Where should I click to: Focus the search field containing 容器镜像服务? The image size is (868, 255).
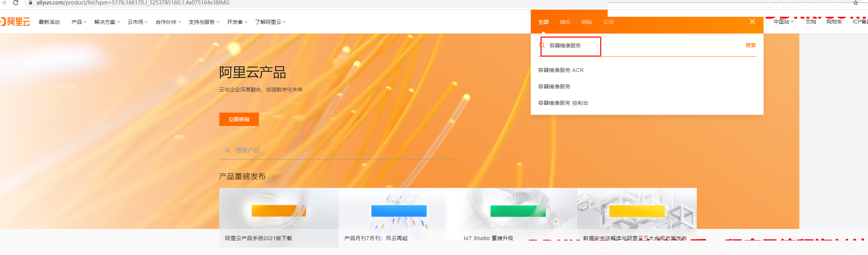click(x=647, y=46)
